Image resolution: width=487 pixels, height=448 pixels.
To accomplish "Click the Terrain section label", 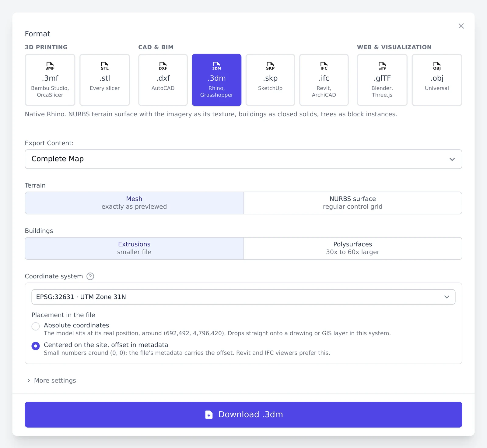I will click(35, 185).
